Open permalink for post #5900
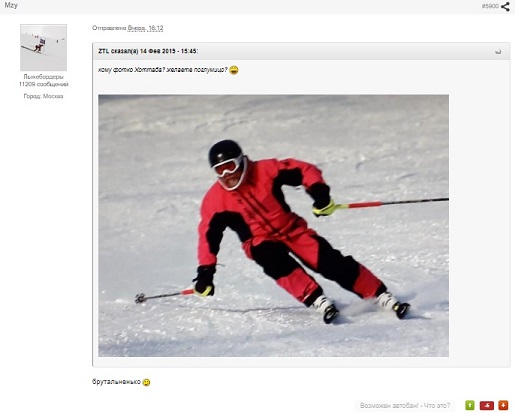Viewport: 515px width, 414px height. pyautogui.click(x=490, y=6)
